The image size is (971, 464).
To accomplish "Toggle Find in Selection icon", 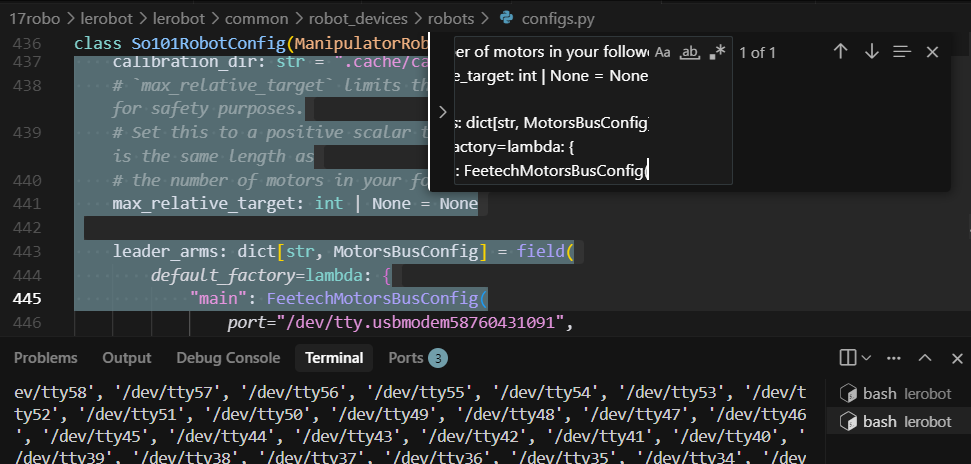I will click(902, 51).
